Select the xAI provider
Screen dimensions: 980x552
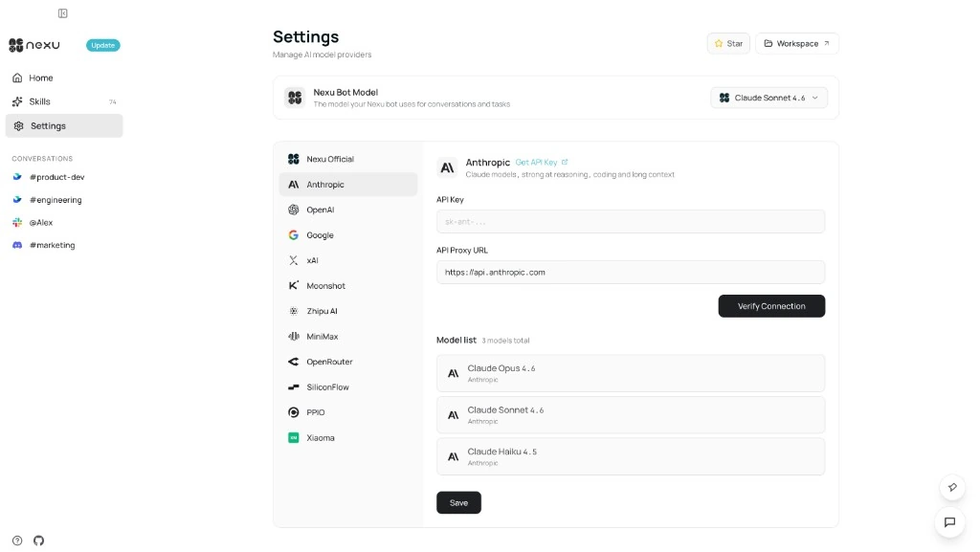[x=314, y=260]
